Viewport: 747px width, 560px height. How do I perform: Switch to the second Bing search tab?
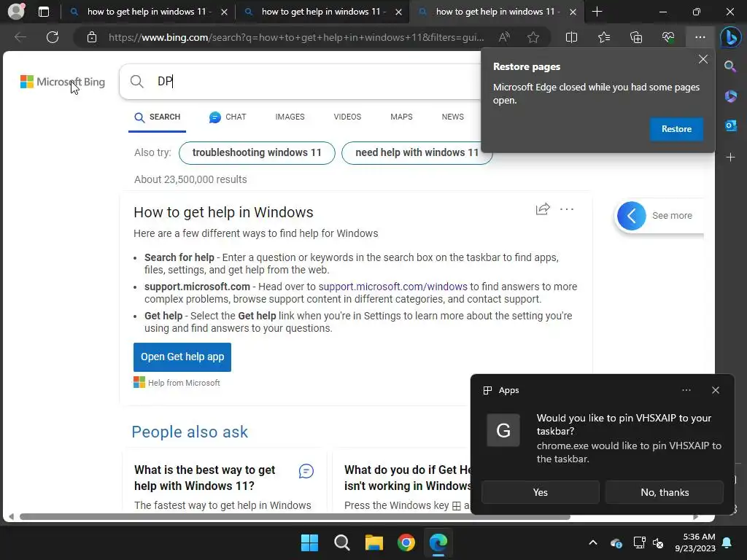322,12
